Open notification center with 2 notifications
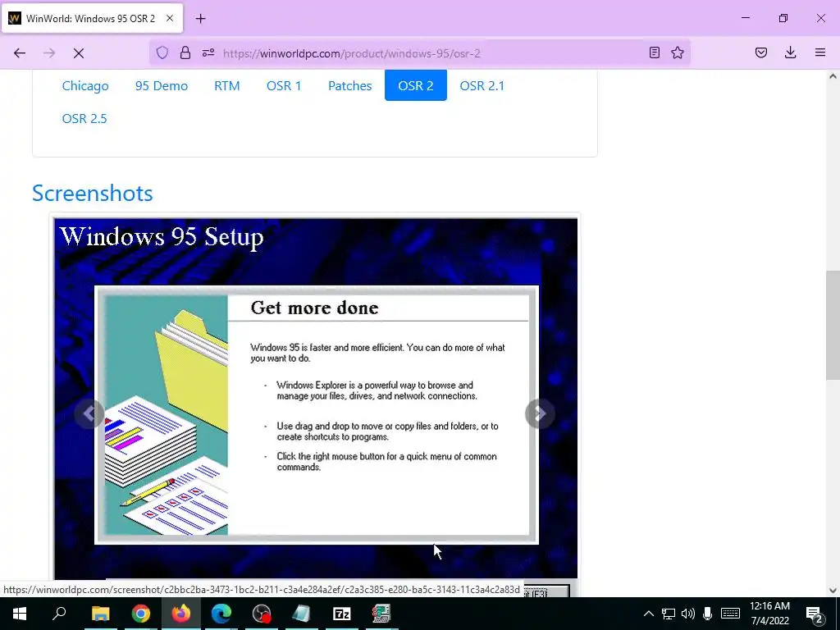This screenshot has width=840, height=630. click(814, 614)
